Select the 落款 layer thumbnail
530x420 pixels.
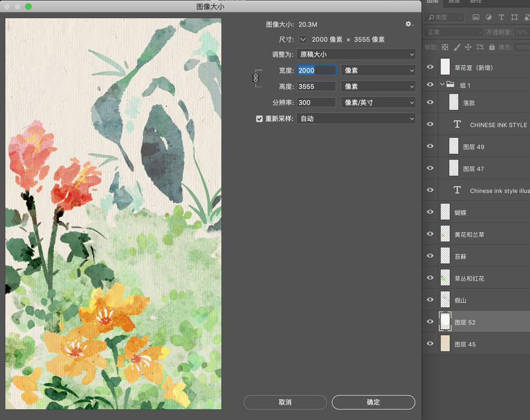pyautogui.click(x=453, y=102)
